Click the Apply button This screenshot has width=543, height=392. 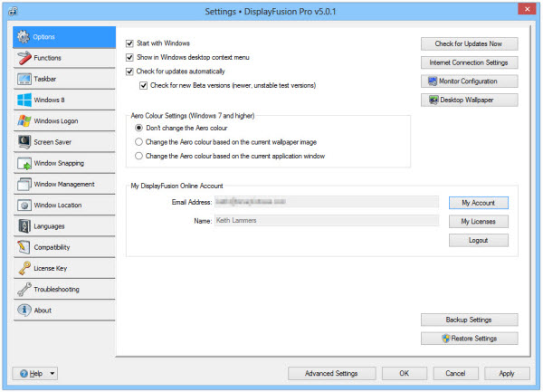[x=507, y=374]
